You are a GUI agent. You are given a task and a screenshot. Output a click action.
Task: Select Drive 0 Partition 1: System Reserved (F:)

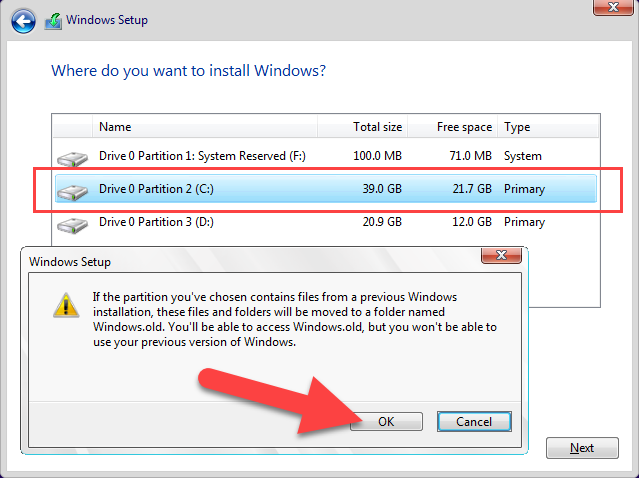[326, 156]
